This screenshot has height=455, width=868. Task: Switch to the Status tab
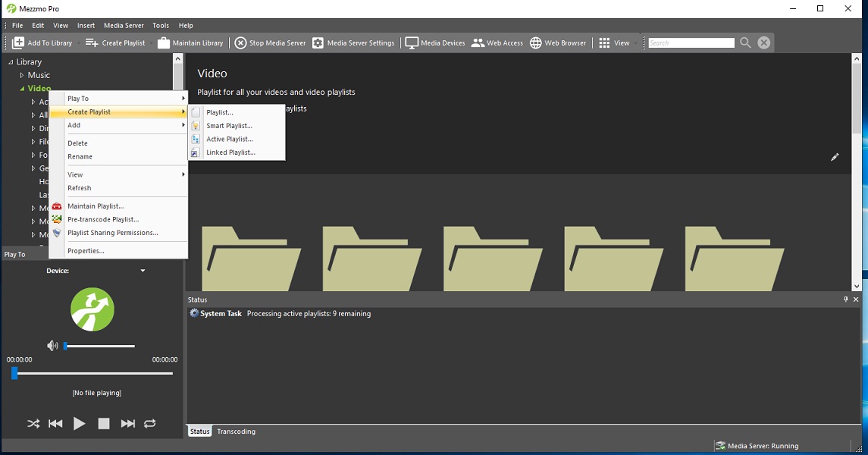coord(200,431)
